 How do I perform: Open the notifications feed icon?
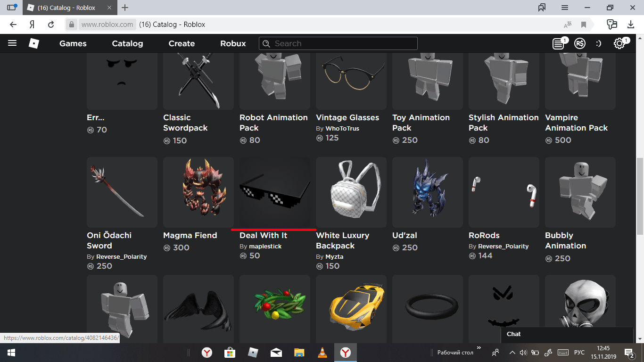pos(559,43)
